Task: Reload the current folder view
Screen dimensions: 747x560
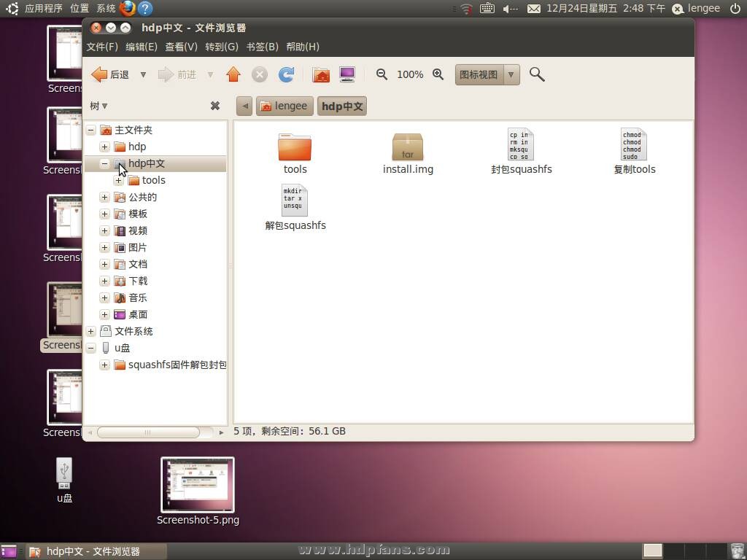Action: pyautogui.click(x=286, y=74)
